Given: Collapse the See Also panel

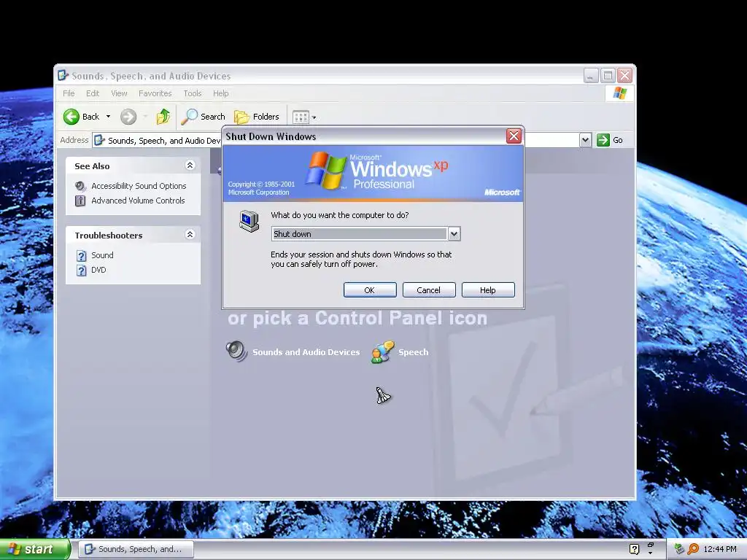Looking at the screenshot, I should click(x=190, y=166).
